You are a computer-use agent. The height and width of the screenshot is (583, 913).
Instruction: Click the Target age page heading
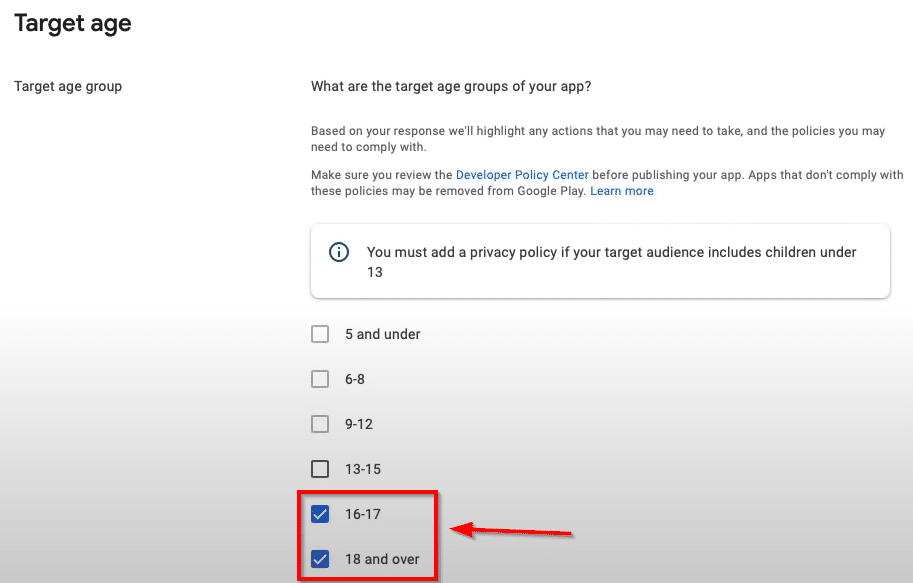(x=73, y=24)
